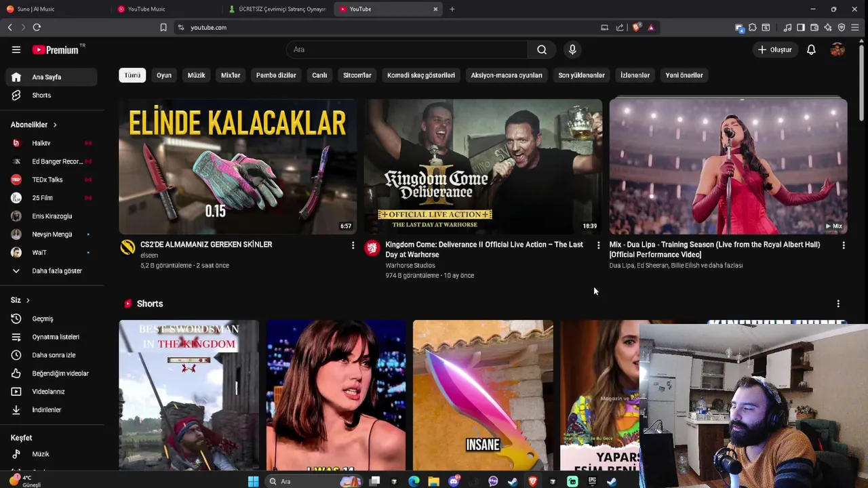This screenshot has width=868, height=488.
Task: Select the Mixler filter chip
Action: point(231,75)
